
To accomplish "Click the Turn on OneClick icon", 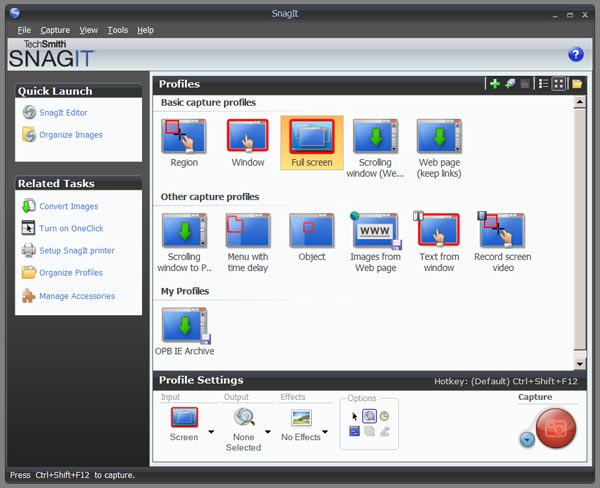I will click(x=28, y=228).
